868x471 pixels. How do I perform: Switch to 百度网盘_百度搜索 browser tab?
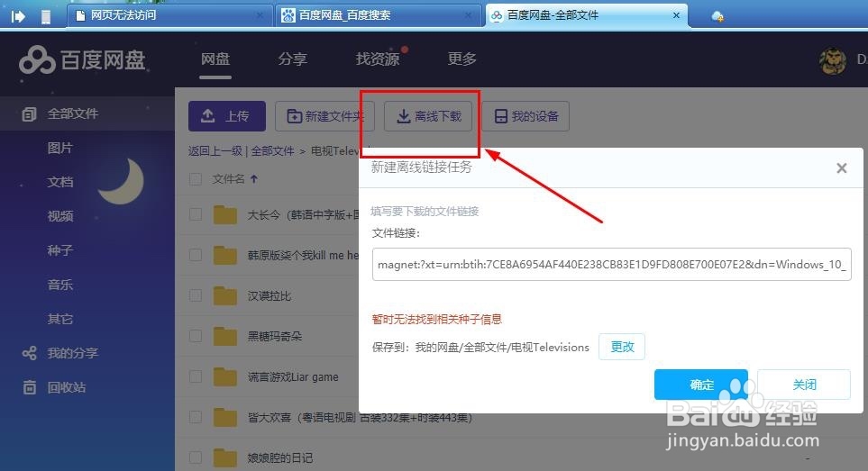coord(378,15)
